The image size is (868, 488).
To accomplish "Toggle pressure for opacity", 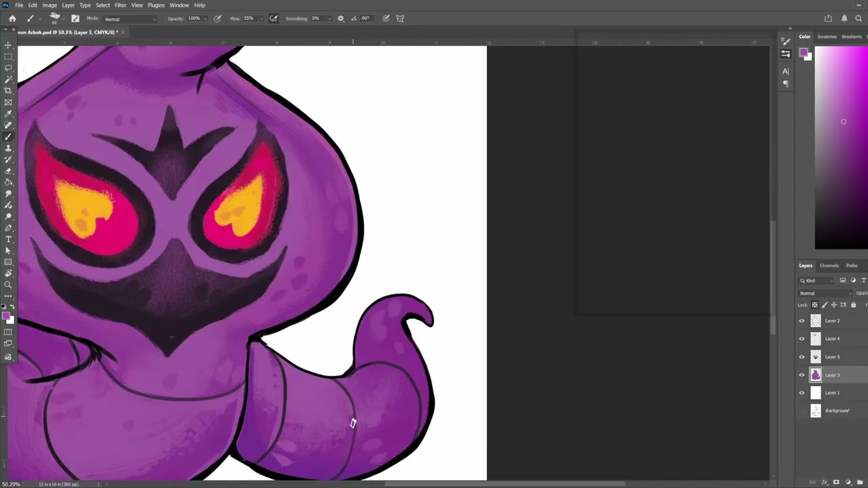I will (x=218, y=18).
